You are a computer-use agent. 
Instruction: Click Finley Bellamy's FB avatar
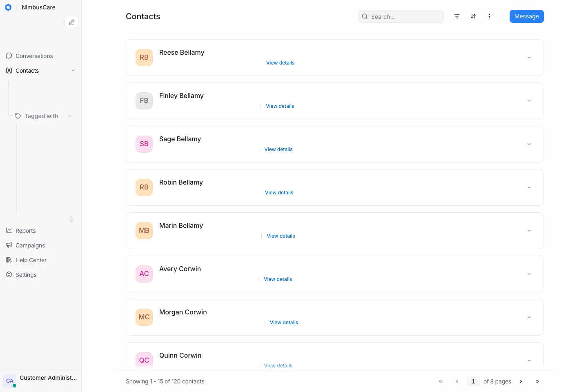(x=144, y=101)
